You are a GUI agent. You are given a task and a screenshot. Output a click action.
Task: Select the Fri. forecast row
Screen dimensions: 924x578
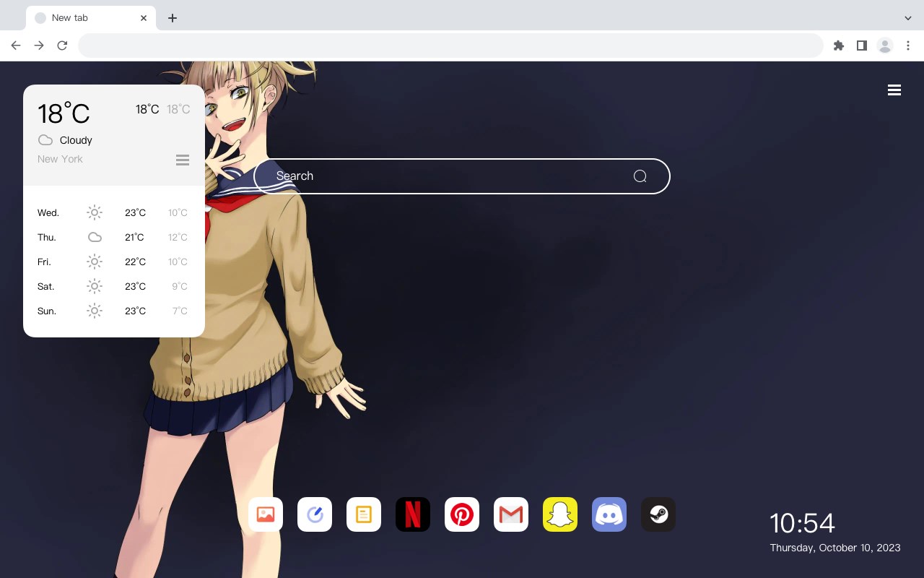pos(113,262)
